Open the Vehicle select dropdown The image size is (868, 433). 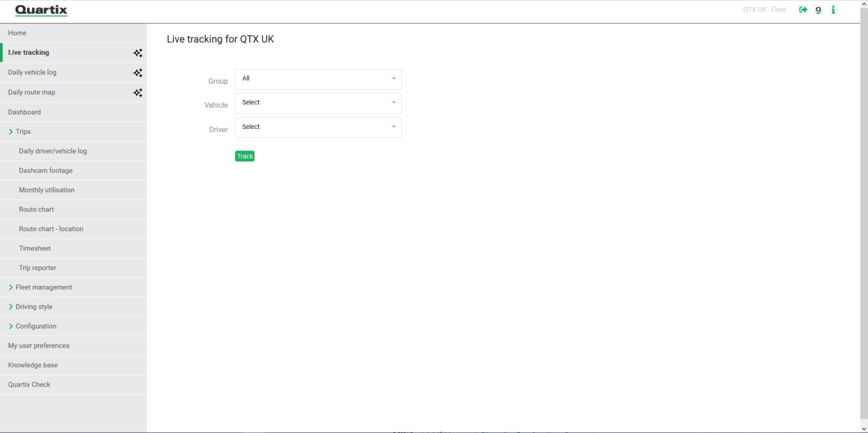pyautogui.click(x=318, y=103)
